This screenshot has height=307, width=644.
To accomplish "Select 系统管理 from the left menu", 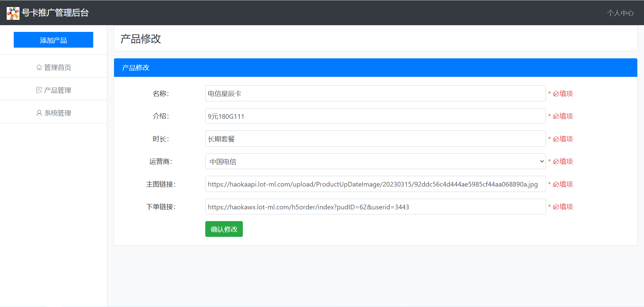I will click(x=57, y=113).
